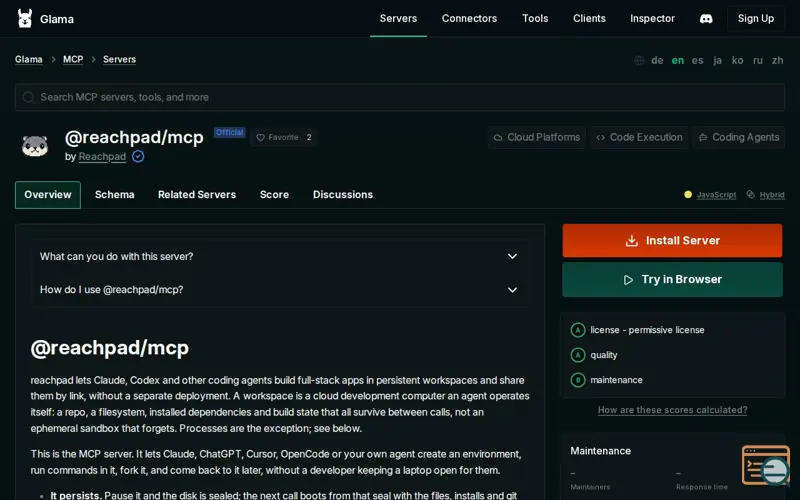This screenshot has width=800, height=500.
Task: Open the Inspector nav item
Action: pyautogui.click(x=652, y=18)
